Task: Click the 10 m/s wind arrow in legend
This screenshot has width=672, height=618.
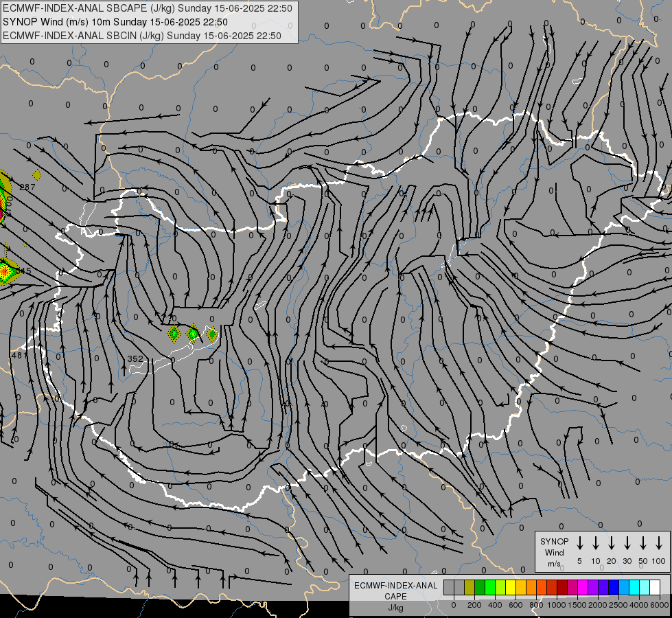Action: 596,543
